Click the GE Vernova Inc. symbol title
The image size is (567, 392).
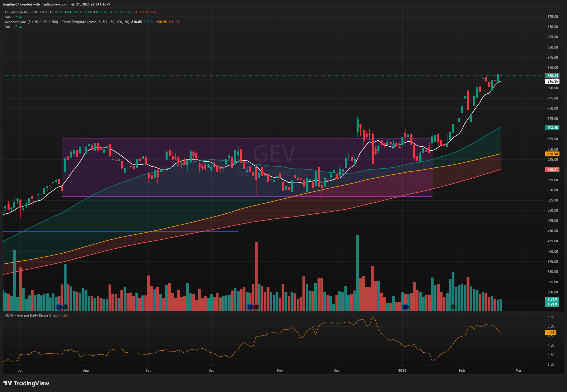[x=17, y=12]
